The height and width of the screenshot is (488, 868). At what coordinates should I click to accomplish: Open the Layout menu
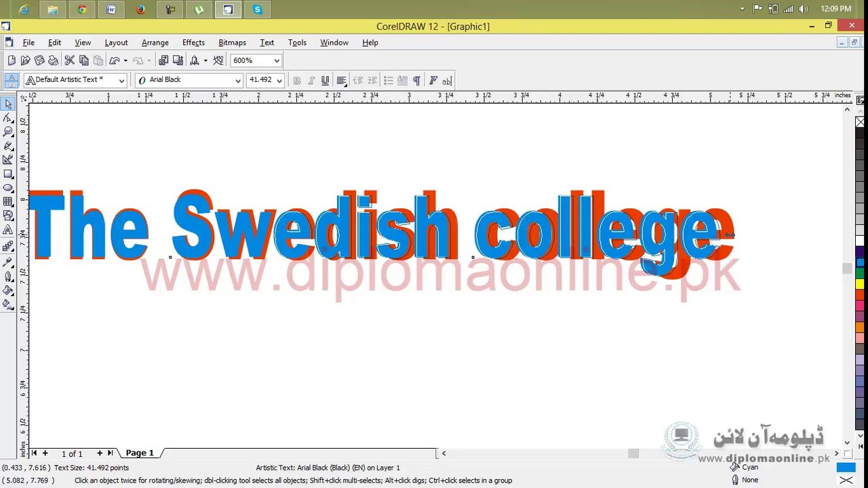tap(116, 42)
